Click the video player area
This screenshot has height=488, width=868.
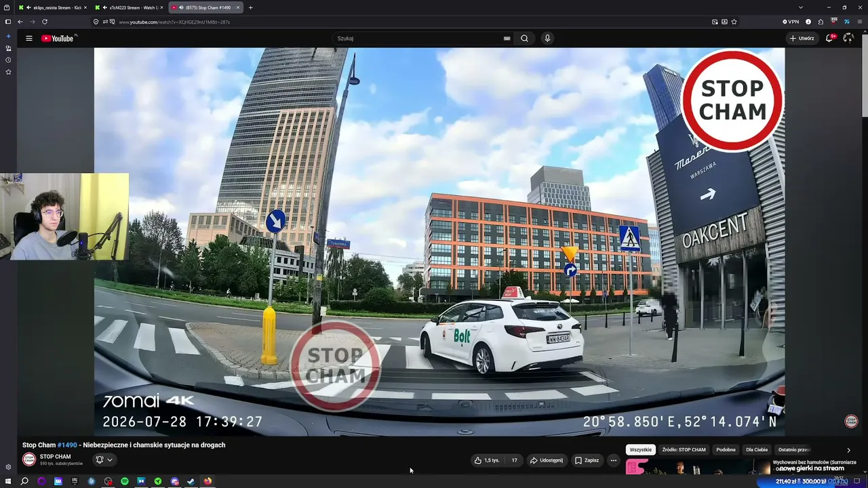point(439,241)
